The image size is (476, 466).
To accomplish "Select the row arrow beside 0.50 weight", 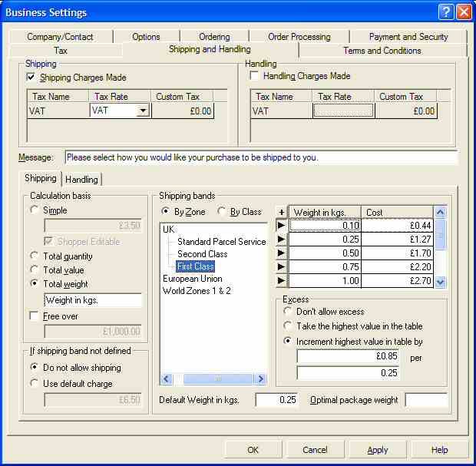I will pos(281,253).
